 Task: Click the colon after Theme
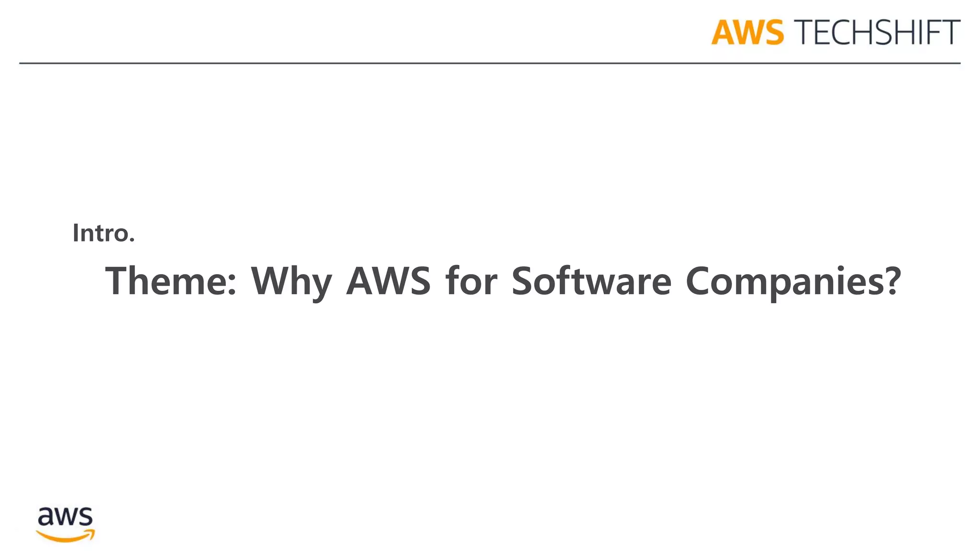[232, 286]
